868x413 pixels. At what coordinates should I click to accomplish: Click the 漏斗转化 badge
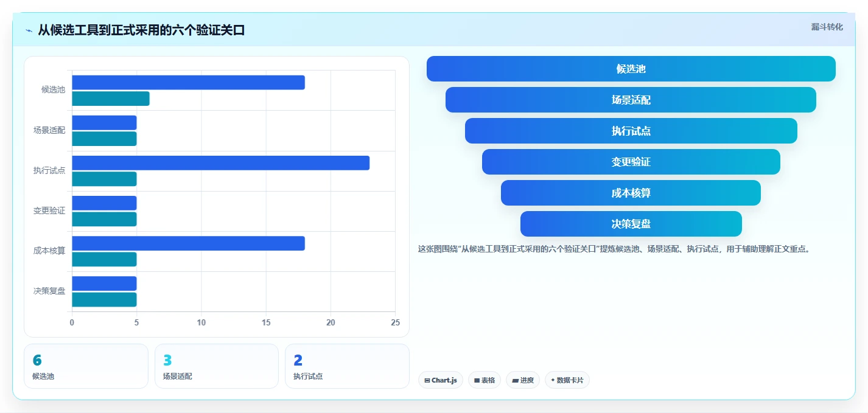click(x=827, y=27)
